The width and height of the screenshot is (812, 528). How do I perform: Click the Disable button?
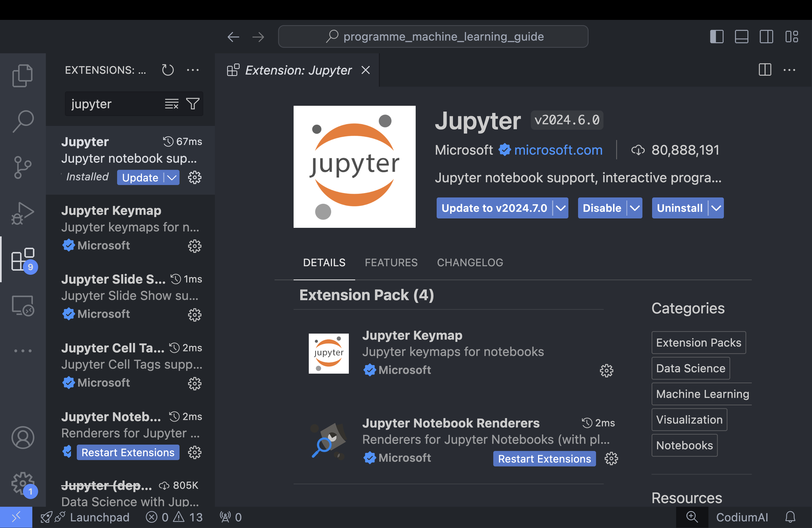coord(602,208)
